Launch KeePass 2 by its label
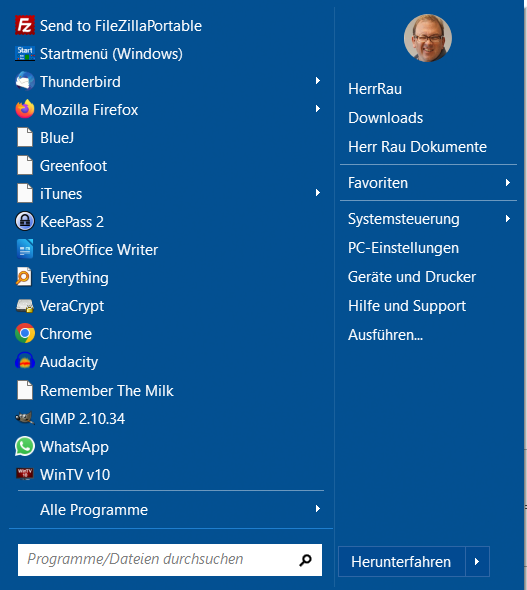527x590 pixels. tap(72, 222)
